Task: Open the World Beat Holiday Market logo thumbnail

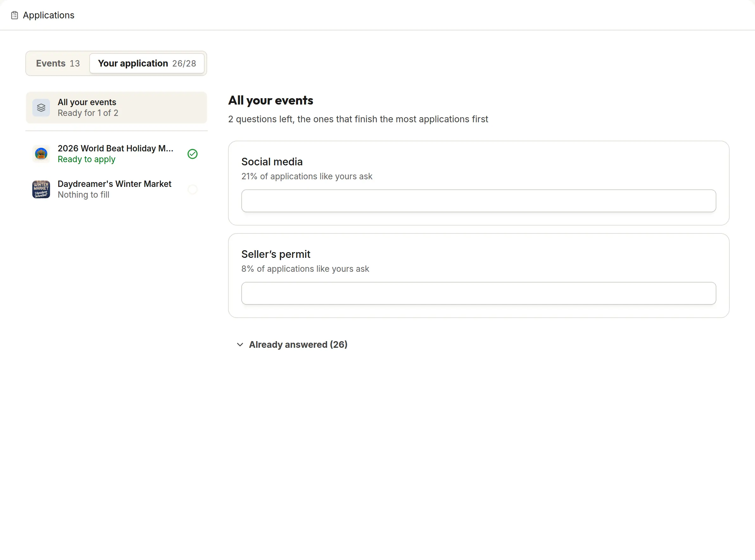Action: point(41,154)
